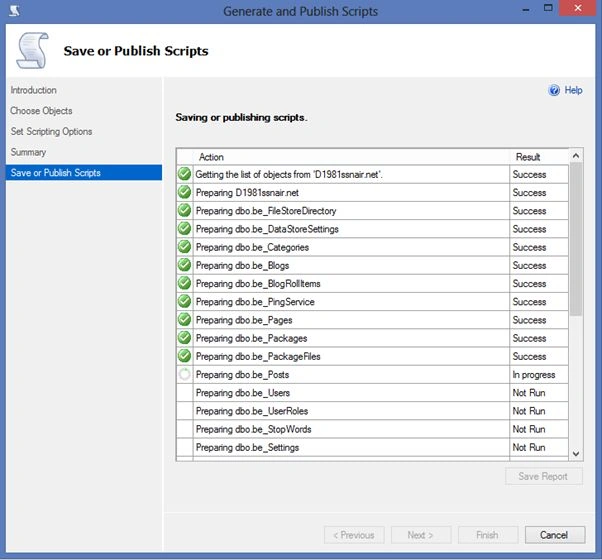
Task: Click success checkmark for be_FileStoreDirectory row
Action: (x=184, y=210)
